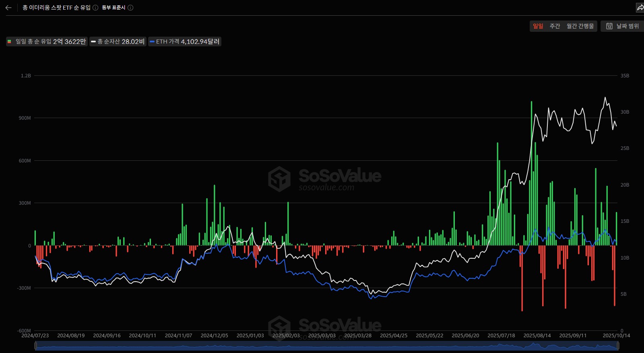Click the 2025/06/20 date label

465,336
